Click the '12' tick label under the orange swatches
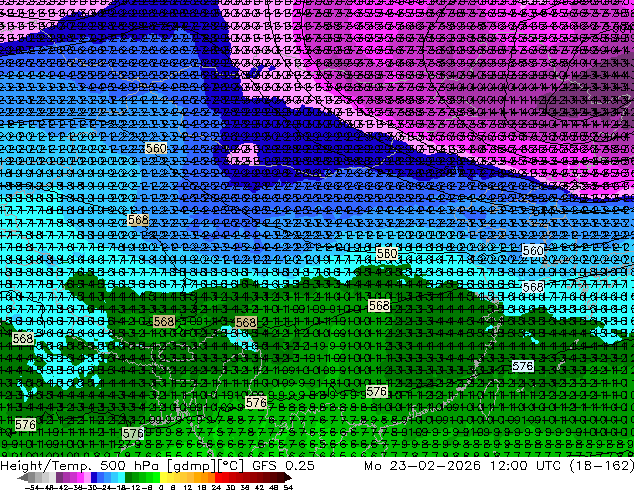 point(188,488)
